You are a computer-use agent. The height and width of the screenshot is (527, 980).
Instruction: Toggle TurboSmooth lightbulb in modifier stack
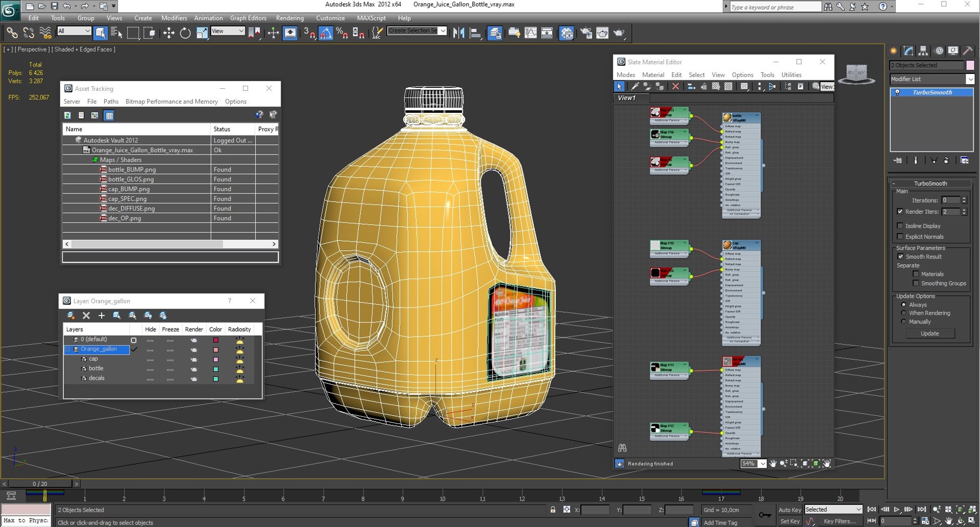(898, 92)
